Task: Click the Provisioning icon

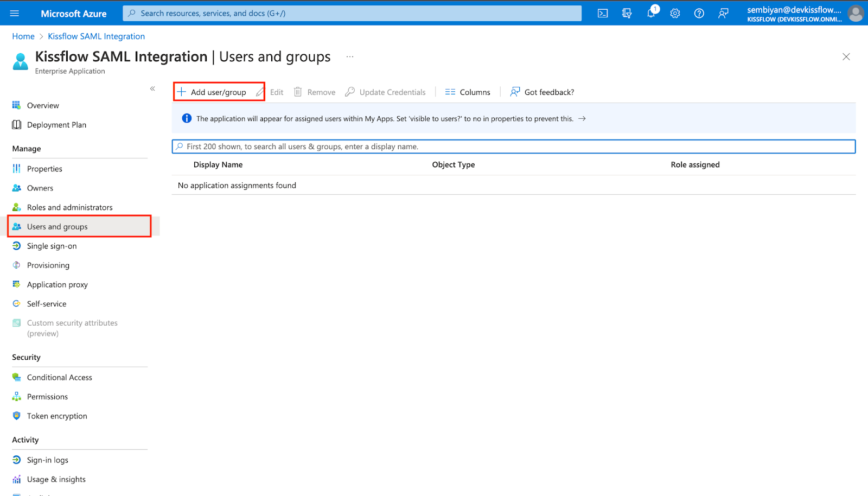Action: click(16, 265)
